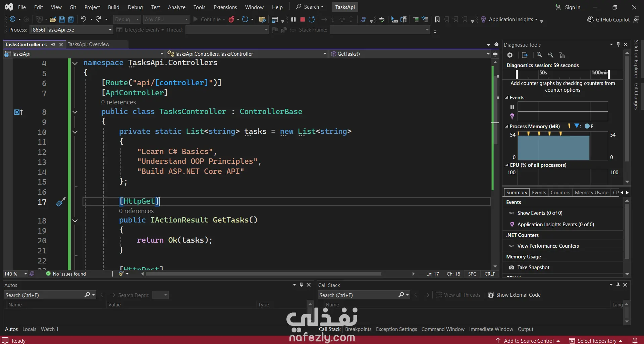Click View Performance Counters link

(548, 246)
